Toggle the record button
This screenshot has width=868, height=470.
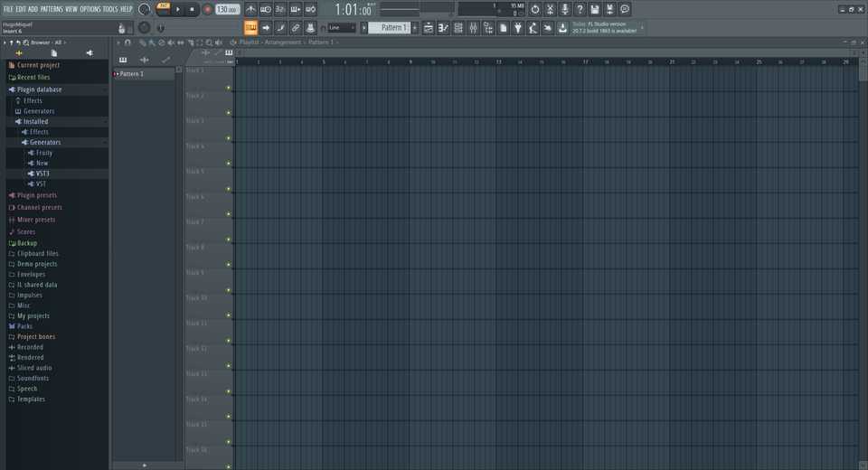[208, 9]
